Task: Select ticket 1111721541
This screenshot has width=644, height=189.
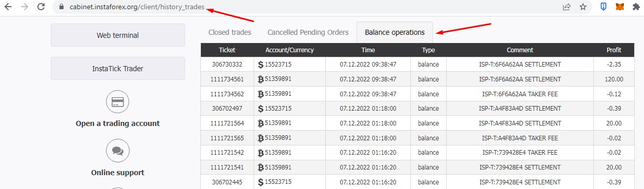Action: click(227, 167)
